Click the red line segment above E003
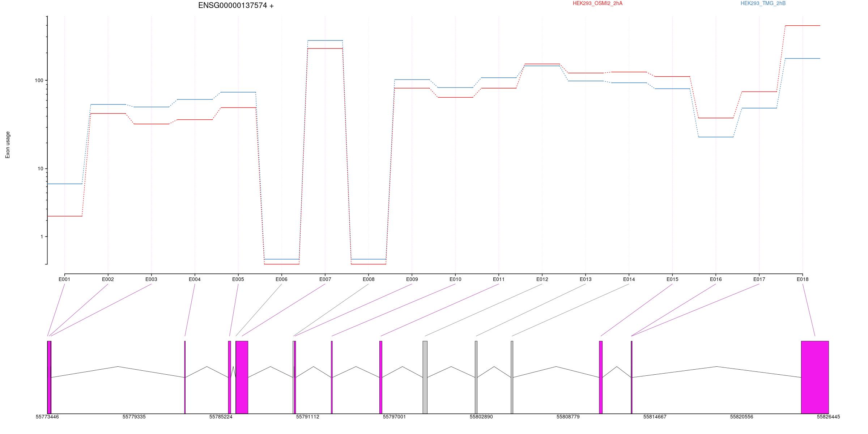Image resolution: width=868 pixels, height=434 pixels. click(x=152, y=124)
